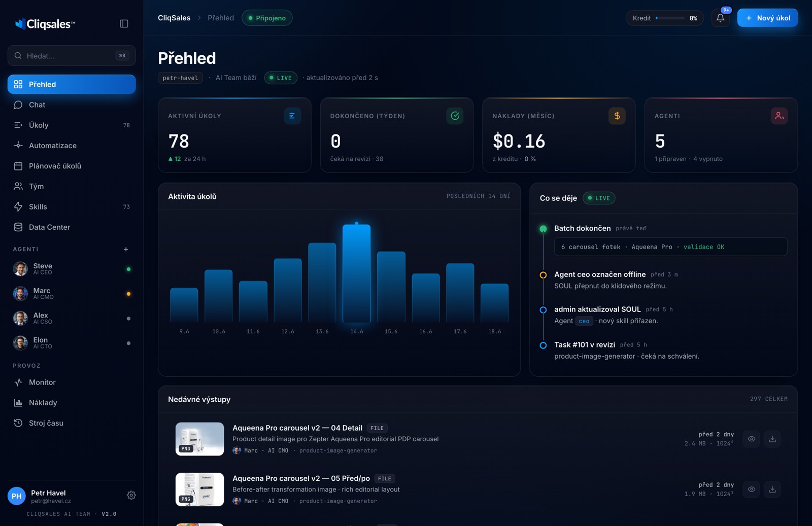812x526 pixels.
Task: Download 04 Detail file
Action: click(x=772, y=439)
